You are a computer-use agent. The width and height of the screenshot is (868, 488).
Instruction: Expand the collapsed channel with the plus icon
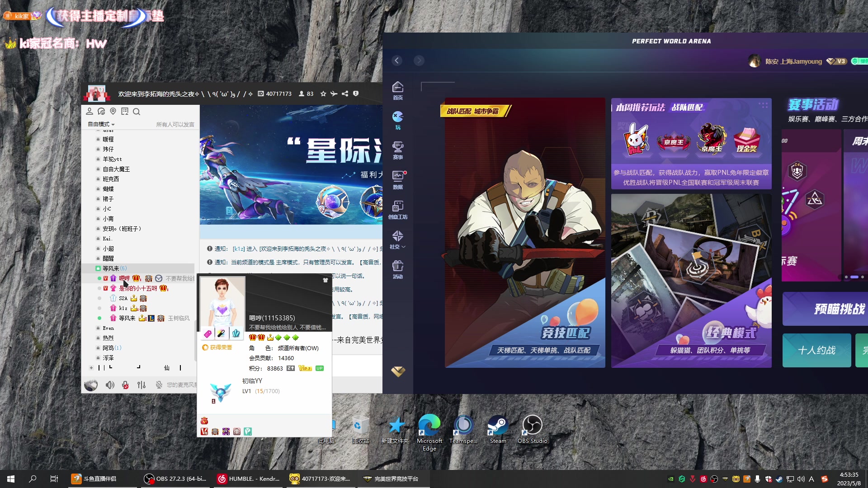(x=91, y=368)
